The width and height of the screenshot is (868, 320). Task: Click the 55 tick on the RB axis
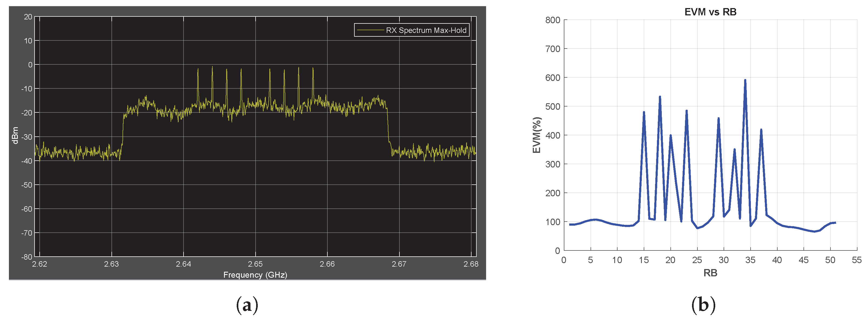pos(857,260)
